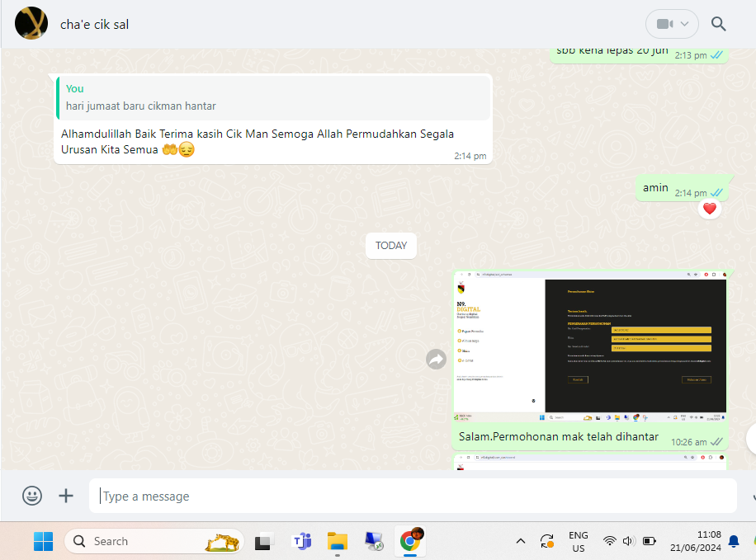This screenshot has height=560, width=756.
Task: Open the emoji picker
Action: pyautogui.click(x=32, y=496)
